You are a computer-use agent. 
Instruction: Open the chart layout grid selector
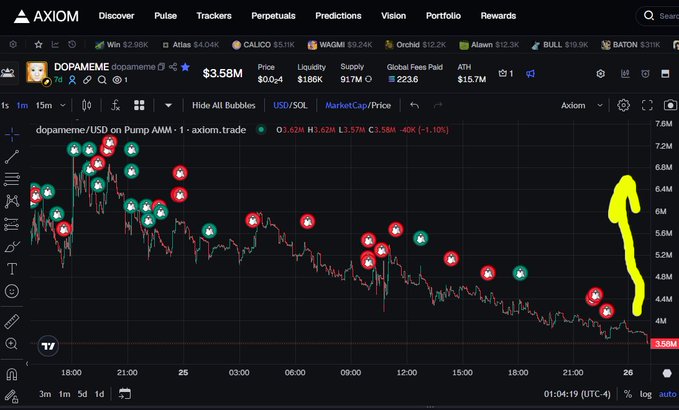tap(139, 105)
